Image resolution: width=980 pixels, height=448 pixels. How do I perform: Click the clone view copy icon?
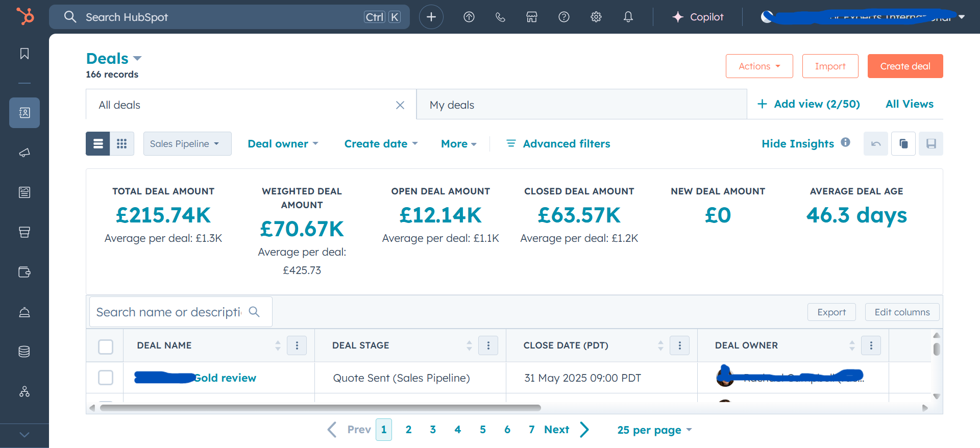pos(903,144)
